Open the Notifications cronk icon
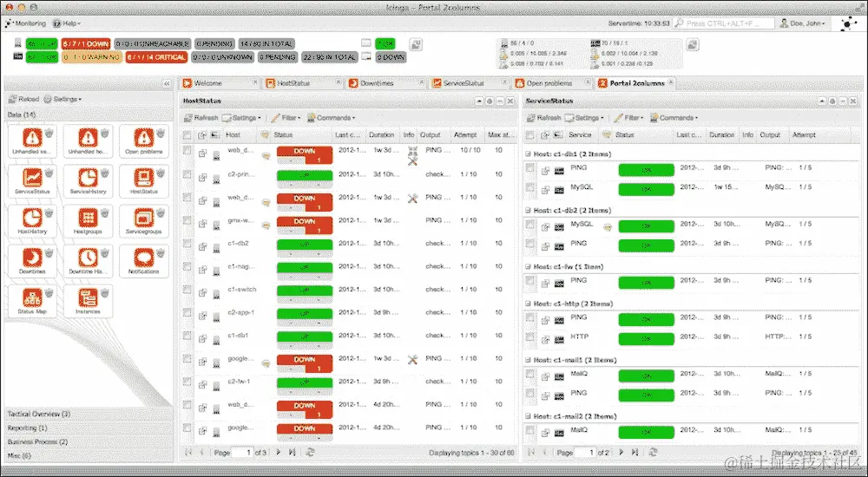This screenshot has height=477, width=868. (x=143, y=258)
